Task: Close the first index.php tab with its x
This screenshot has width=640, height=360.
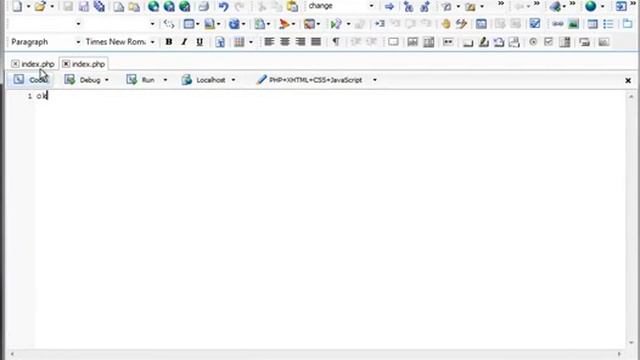Action: coord(15,64)
